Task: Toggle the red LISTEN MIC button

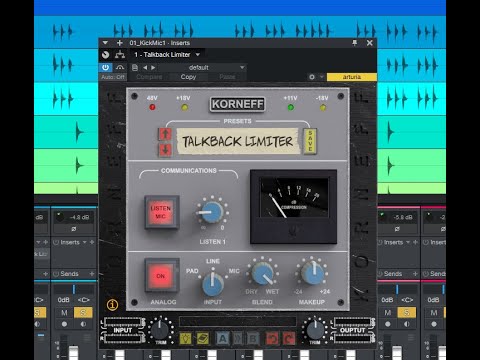Action: pyautogui.click(x=161, y=212)
